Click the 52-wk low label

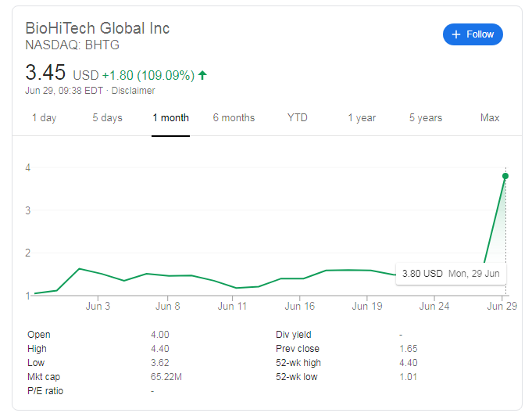297,377
